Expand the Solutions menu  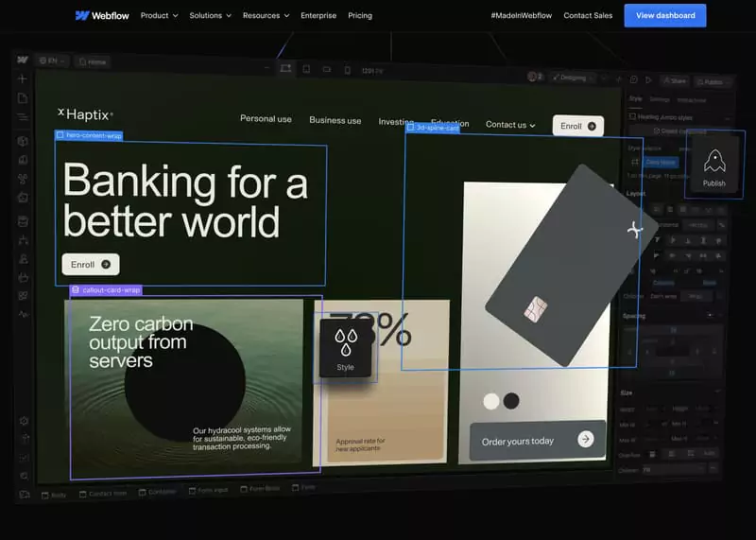(210, 15)
